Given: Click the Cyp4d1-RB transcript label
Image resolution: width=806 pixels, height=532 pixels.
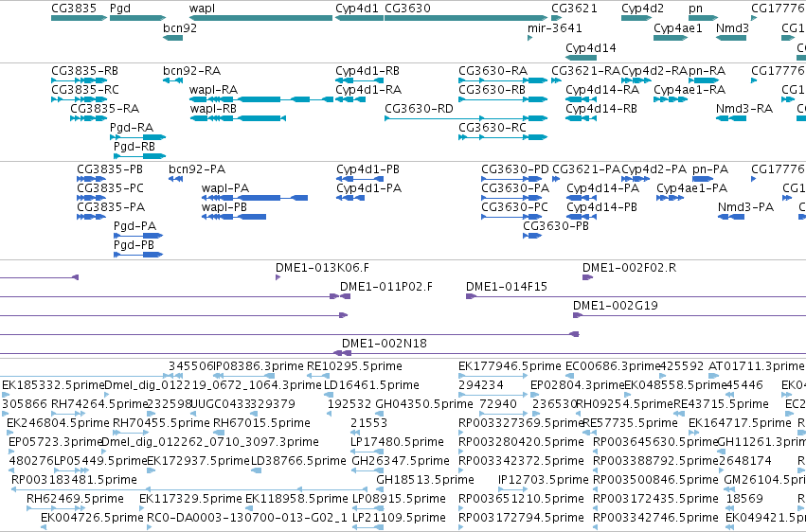Looking at the screenshot, I should [367, 71].
